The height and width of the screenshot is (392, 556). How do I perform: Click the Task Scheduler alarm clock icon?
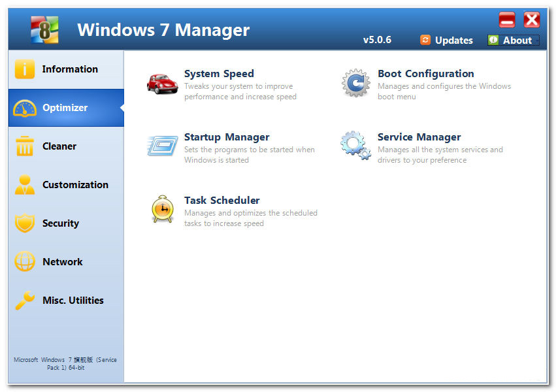(163, 209)
